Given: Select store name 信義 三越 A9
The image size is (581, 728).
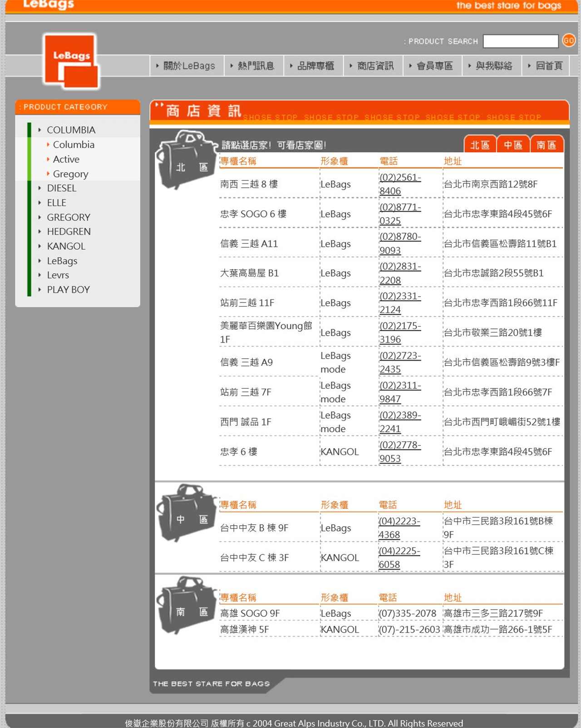Looking at the screenshot, I should 246,362.
